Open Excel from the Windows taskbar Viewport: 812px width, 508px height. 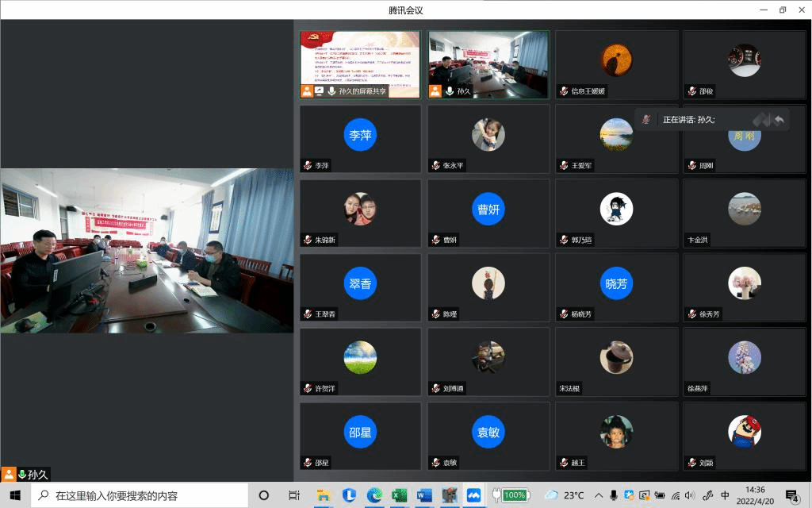(399, 495)
